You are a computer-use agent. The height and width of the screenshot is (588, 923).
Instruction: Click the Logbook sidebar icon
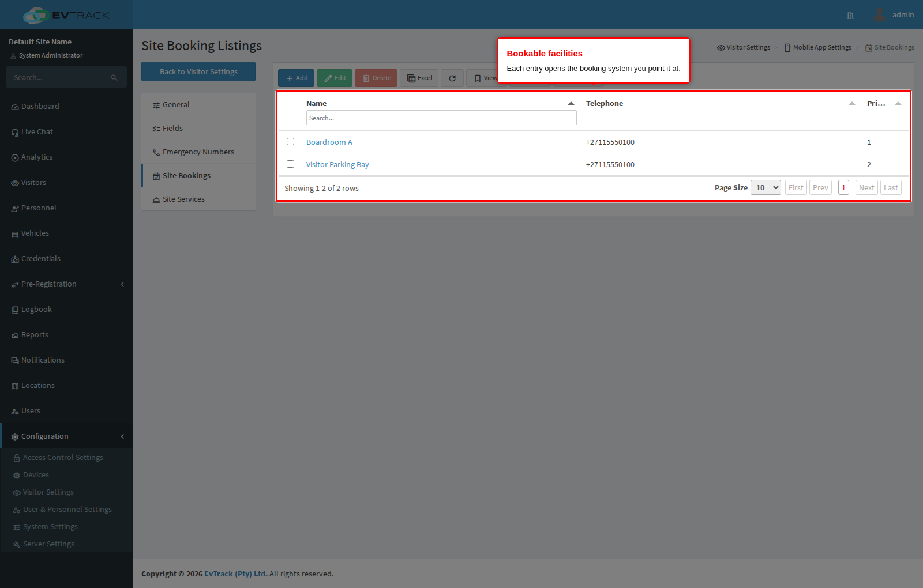point(15,310)
